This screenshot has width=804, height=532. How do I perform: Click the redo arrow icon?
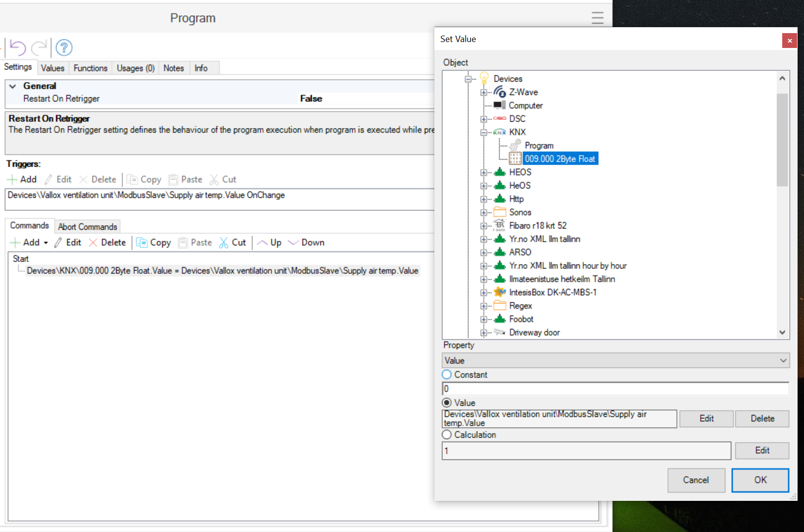[39, 47]
